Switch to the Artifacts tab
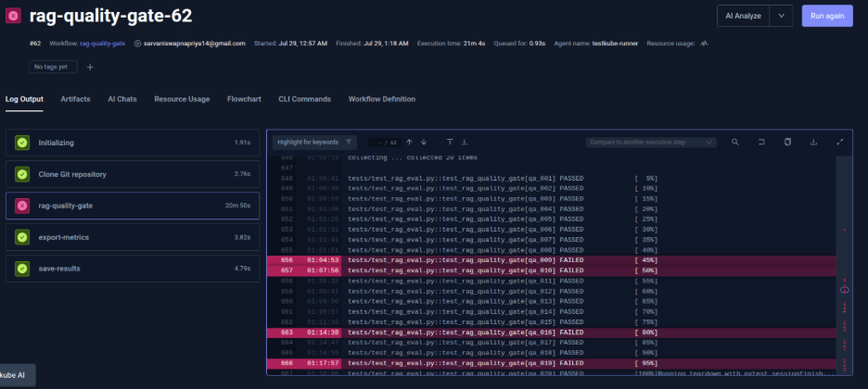 pyautogui.click(x=75, y=99)
